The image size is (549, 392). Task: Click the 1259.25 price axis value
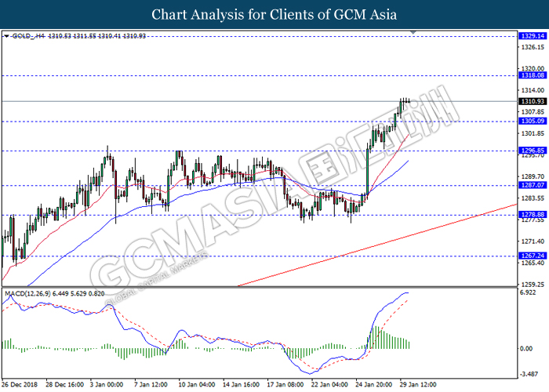pos(533,285)
